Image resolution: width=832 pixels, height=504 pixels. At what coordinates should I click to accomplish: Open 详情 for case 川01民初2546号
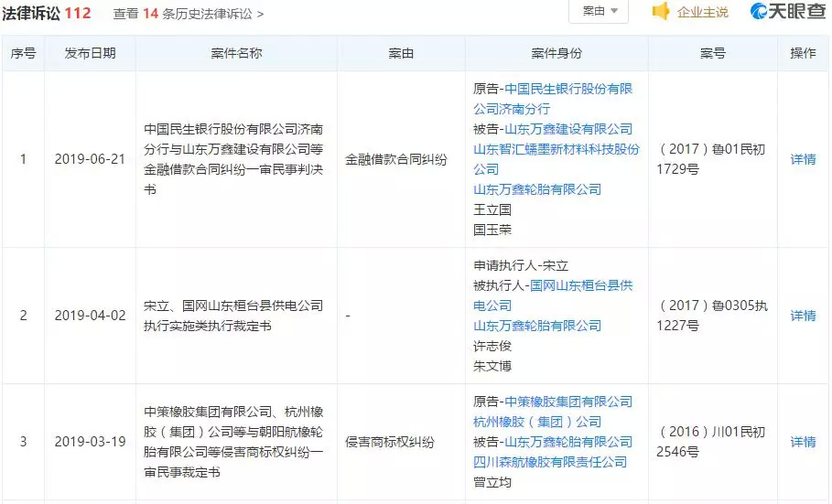803,442
